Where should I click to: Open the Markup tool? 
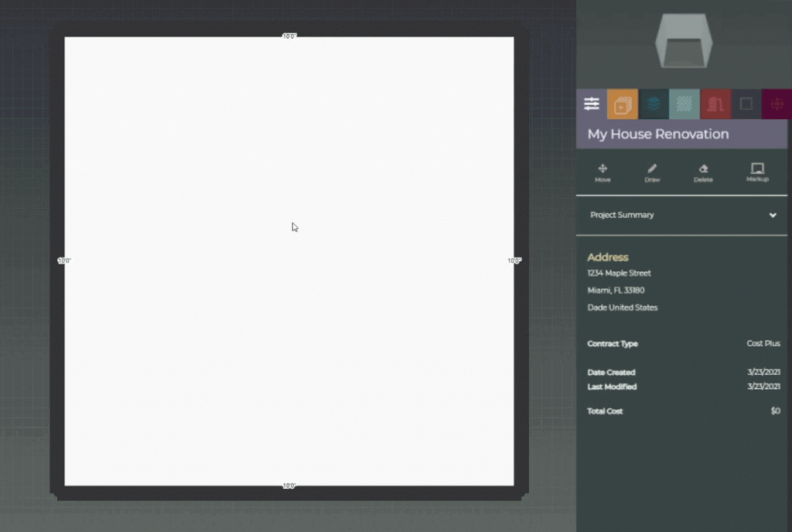[x=757, y=172]
